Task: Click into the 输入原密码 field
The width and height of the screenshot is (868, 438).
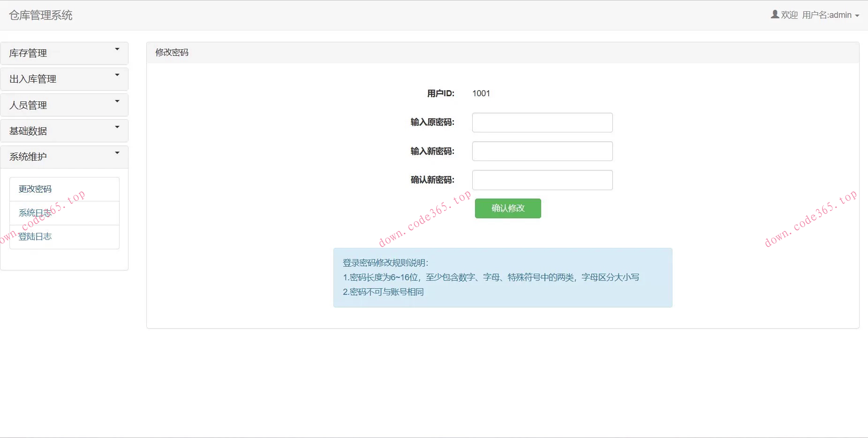Action: (542, 122)
